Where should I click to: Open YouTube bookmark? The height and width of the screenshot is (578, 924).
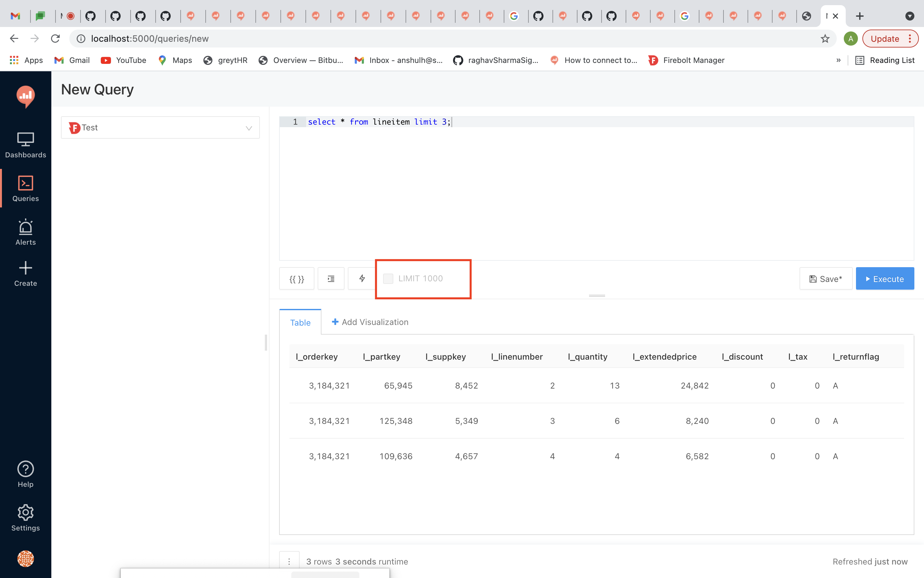[x=123, y=60]
